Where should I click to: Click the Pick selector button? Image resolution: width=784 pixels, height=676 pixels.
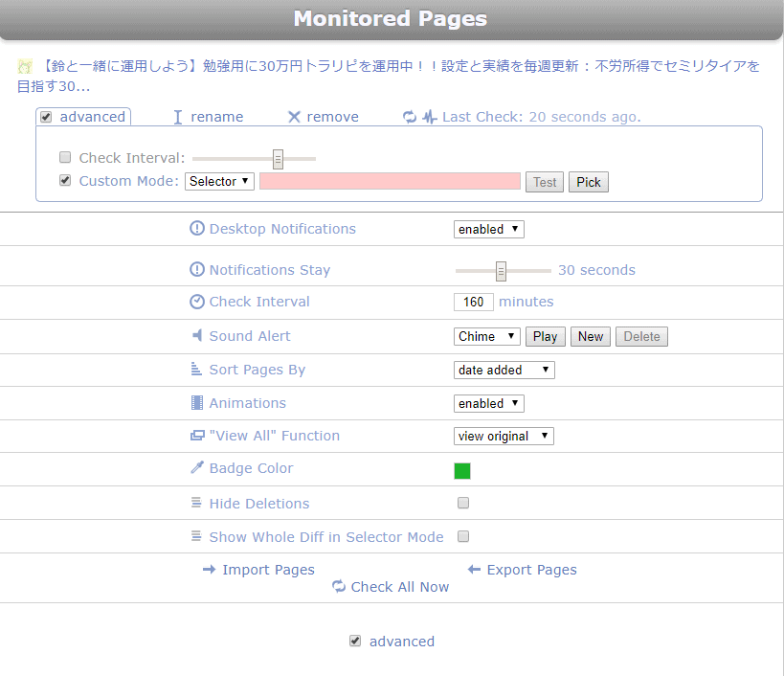pyautogui.click(x=589, y=182)
